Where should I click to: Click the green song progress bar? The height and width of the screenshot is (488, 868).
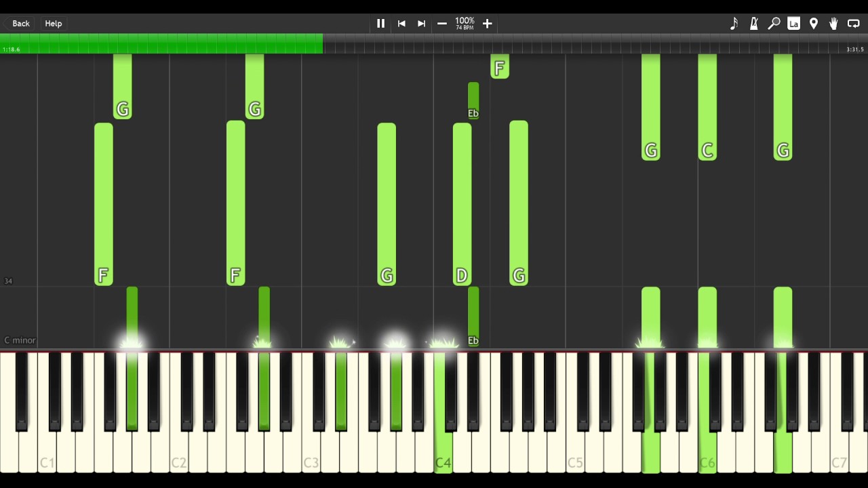(161, 43)
